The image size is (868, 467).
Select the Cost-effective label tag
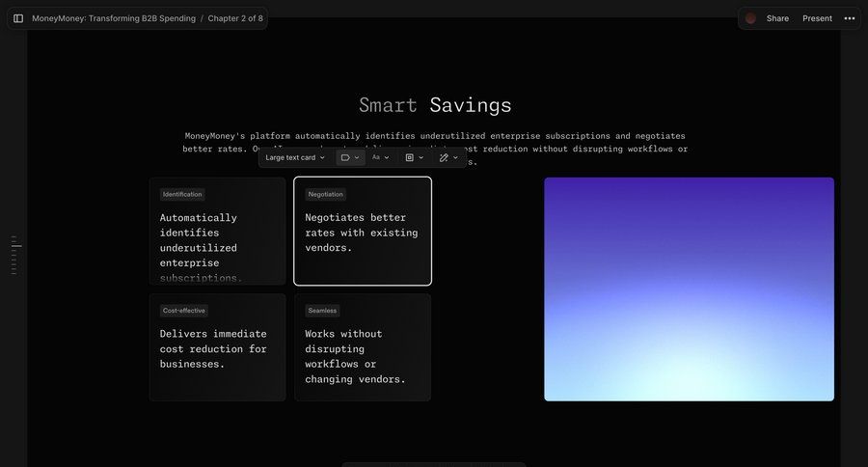pos(184,311)
